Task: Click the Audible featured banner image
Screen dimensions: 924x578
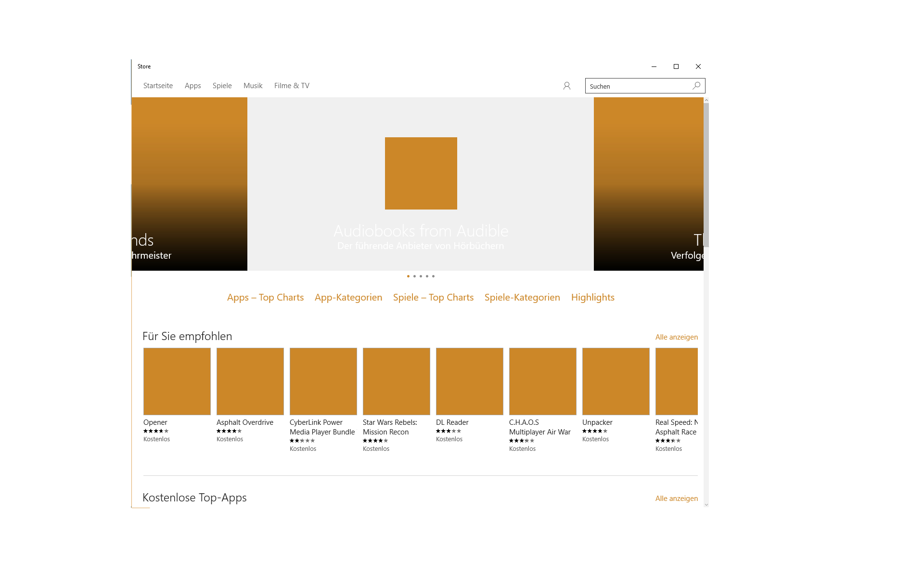Action: click(421, 173)
